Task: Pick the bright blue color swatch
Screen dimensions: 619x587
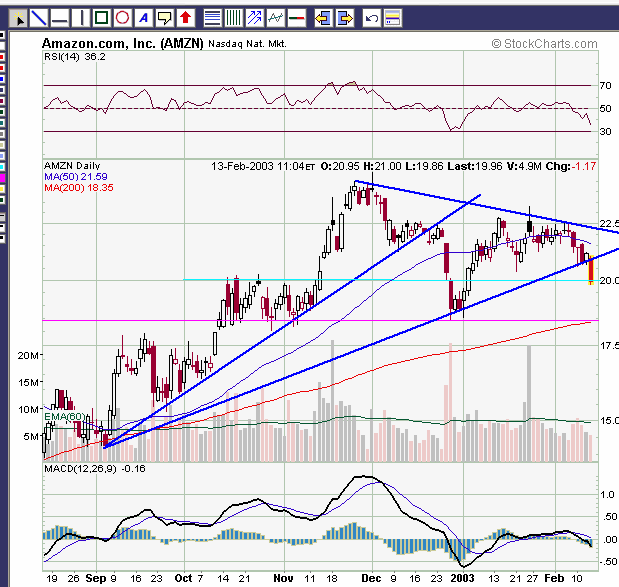Action: tap(2, 79)
